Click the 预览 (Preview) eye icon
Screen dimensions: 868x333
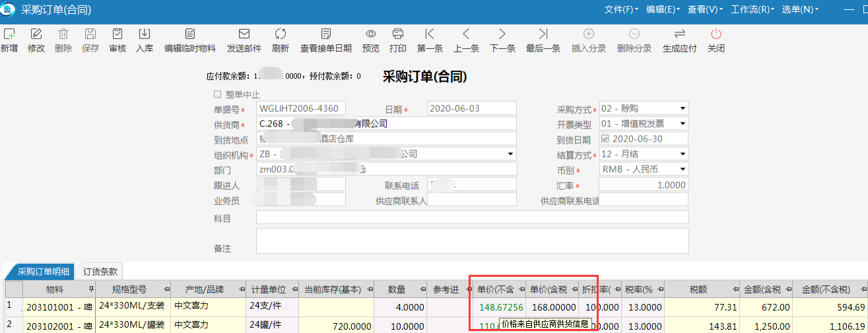(371, 34)
